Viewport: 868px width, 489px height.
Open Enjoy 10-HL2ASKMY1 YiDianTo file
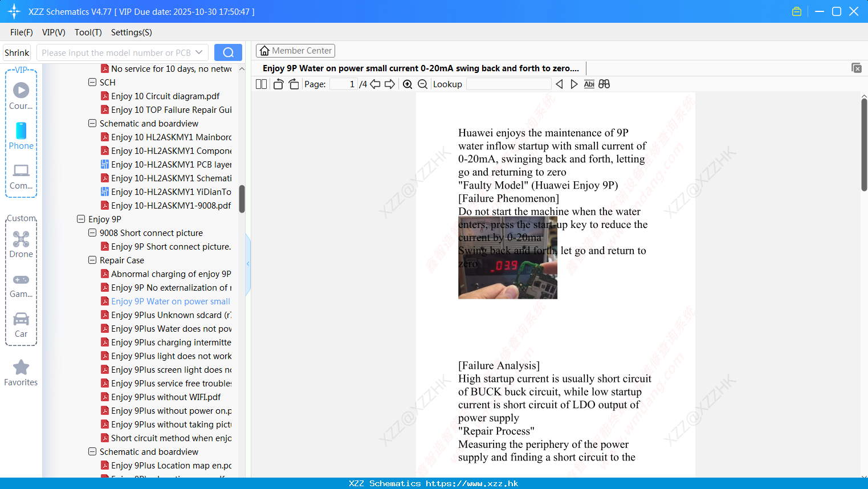tap(171, 191)
